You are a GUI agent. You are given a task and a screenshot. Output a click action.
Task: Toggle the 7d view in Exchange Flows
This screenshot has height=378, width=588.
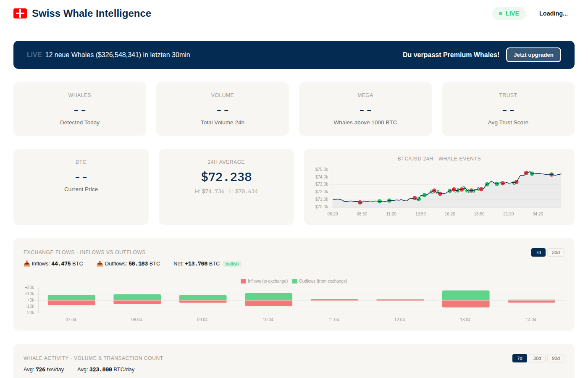(x=538, y=252)
